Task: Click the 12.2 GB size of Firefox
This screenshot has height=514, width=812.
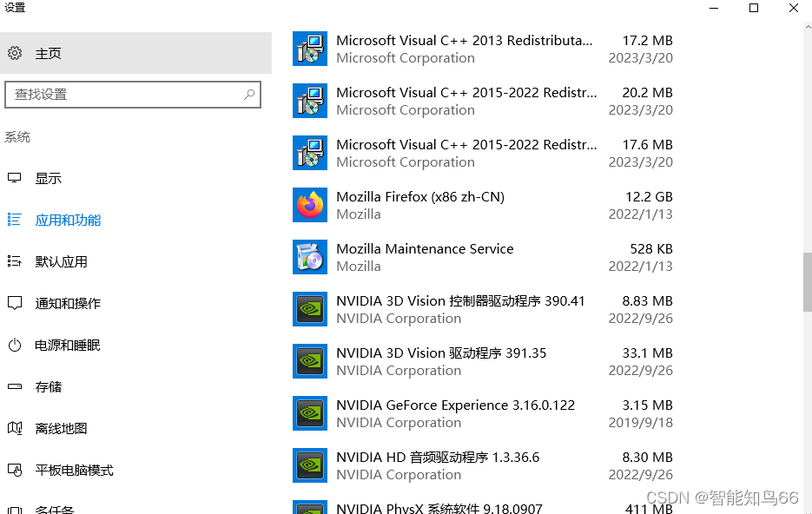Action: [x=649, y=197]
